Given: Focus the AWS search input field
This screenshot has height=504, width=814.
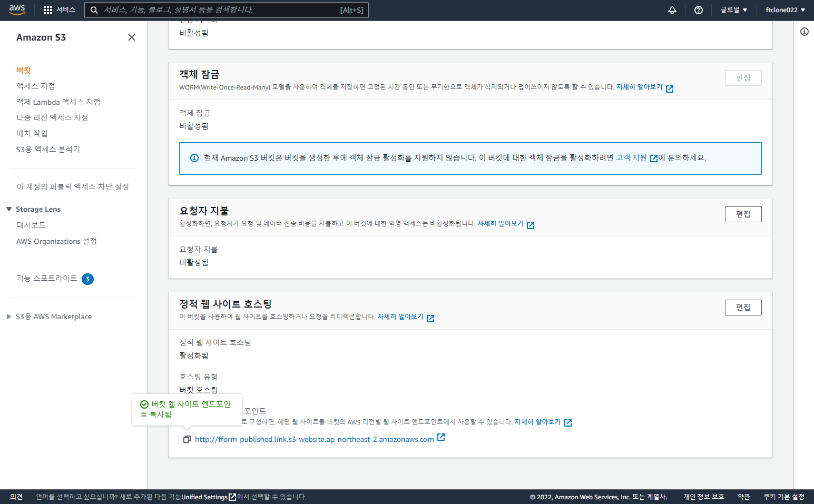Looking at the screenshot, I should pyautogui.click(x=227, y=10).
